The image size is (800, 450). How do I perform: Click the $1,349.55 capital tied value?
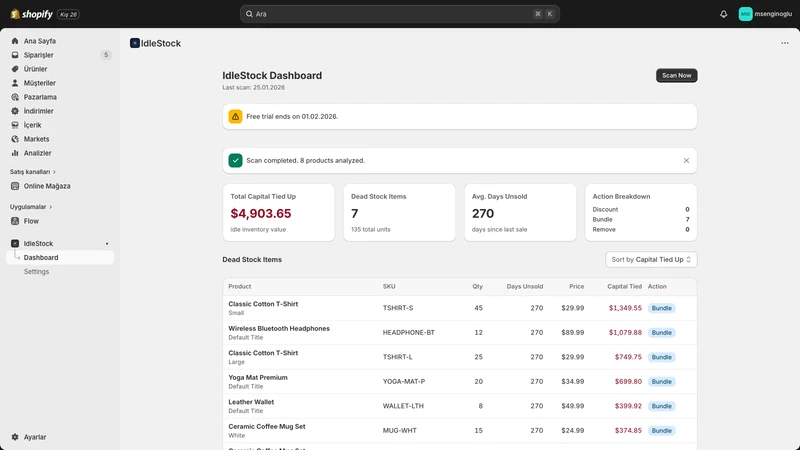point(625,308)
